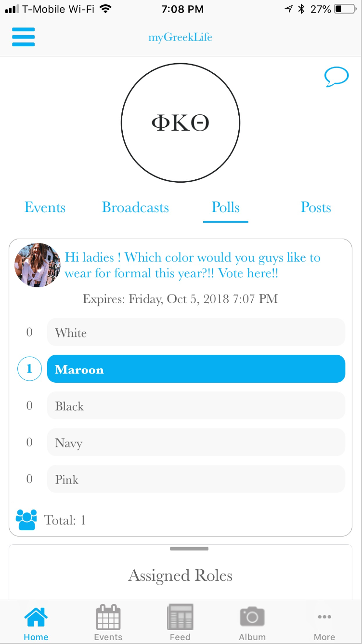362x644 pixels.
Task: Open the poll author's profile photo
Action: 38,265
